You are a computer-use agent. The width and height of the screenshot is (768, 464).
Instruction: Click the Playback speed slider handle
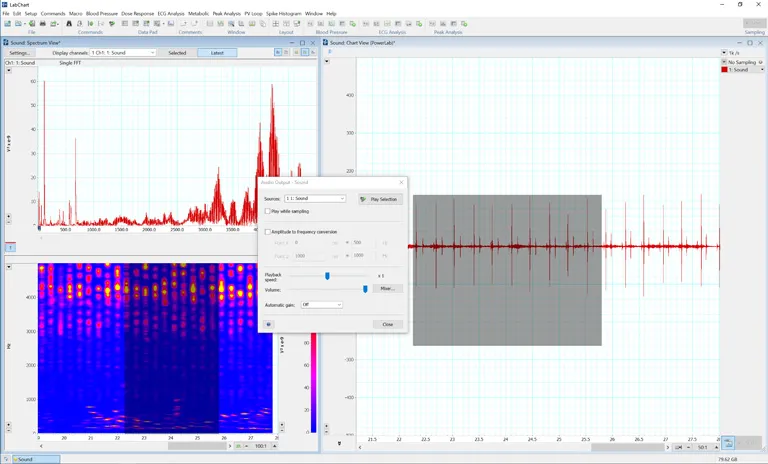tap(327, 275)
